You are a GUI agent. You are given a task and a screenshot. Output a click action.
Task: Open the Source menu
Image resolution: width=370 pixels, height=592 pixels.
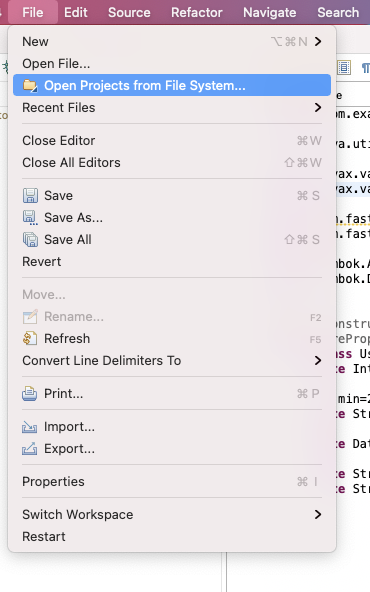pyautogui.click(x=129, y=12)
